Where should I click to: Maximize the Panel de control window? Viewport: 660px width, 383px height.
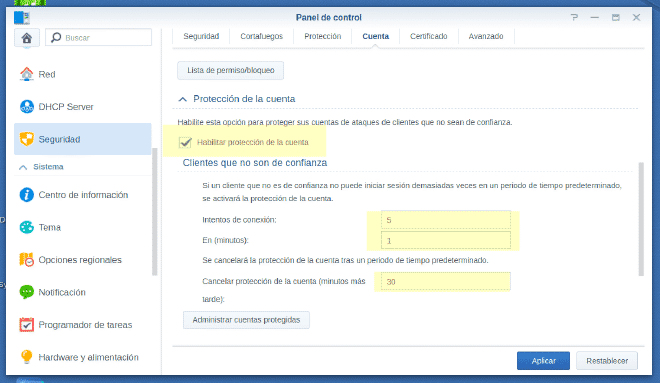(x=615, y=17)
